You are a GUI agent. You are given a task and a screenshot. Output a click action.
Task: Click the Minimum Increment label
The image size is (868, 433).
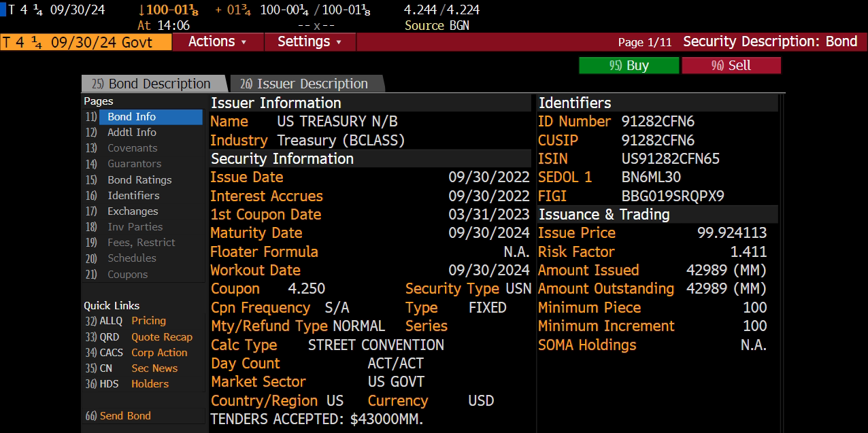[x=606, y=326]
